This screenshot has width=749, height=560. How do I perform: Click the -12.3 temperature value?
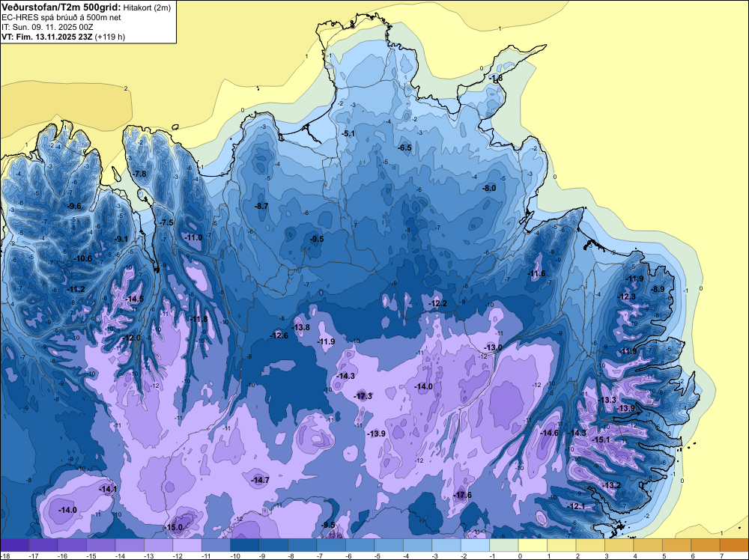tap(627, 296)
